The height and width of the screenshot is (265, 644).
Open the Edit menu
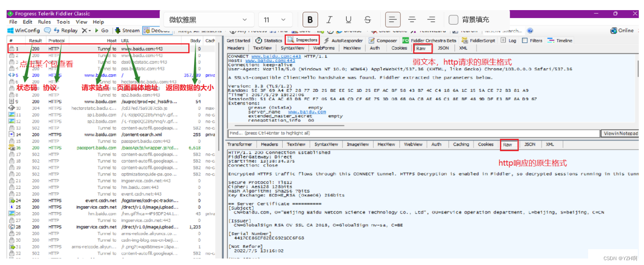pos(28,22)
